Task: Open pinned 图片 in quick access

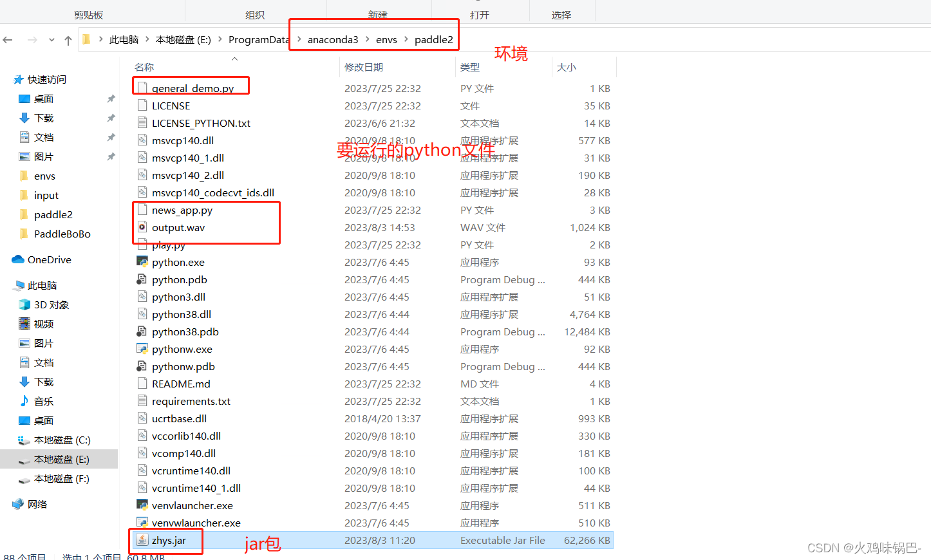Action: tap(44, 156)
